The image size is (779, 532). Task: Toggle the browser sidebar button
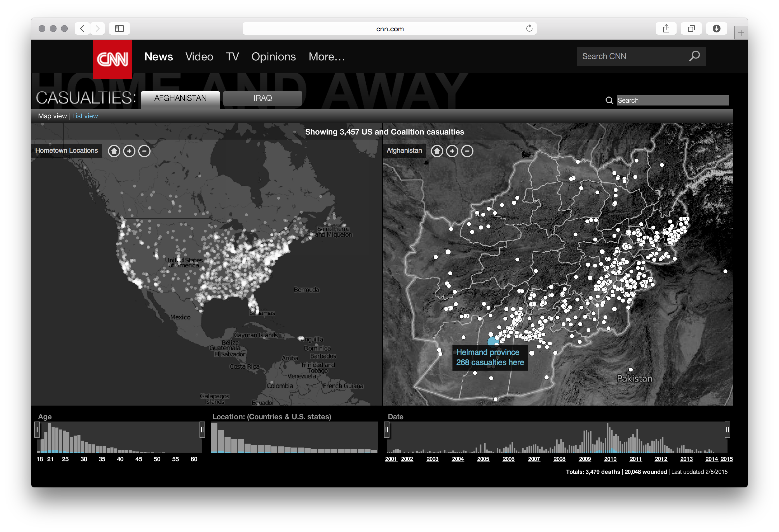119,29
